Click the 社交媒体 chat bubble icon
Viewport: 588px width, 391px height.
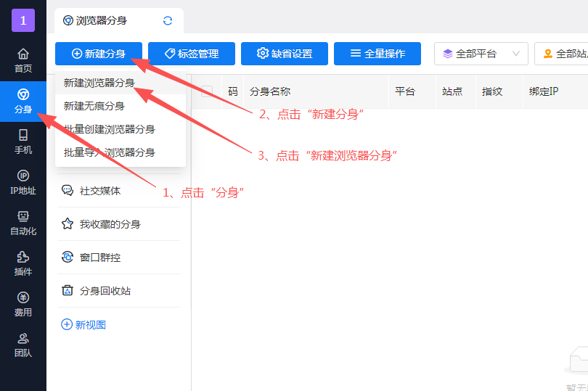click(68, 191)
